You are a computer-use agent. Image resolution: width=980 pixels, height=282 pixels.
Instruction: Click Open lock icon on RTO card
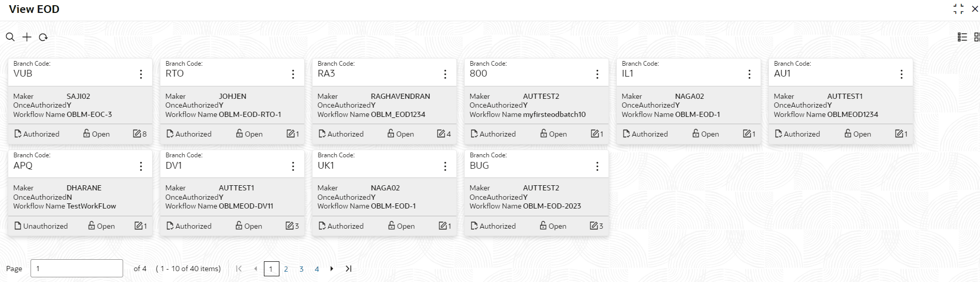click(240, 133)
